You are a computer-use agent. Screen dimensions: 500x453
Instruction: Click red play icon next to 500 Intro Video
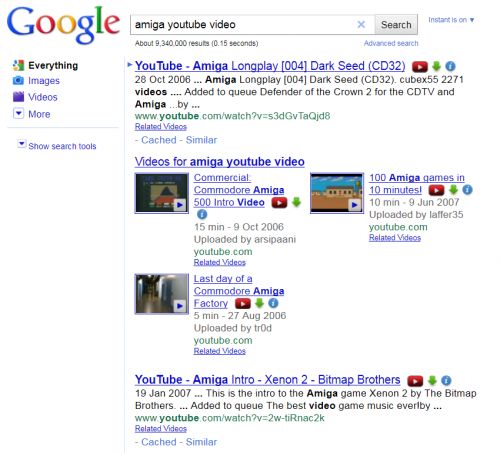click(x=279, y=202)
